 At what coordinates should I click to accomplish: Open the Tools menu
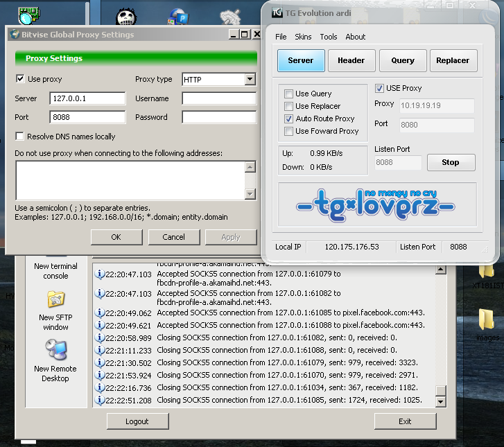[x=328, y=37]
